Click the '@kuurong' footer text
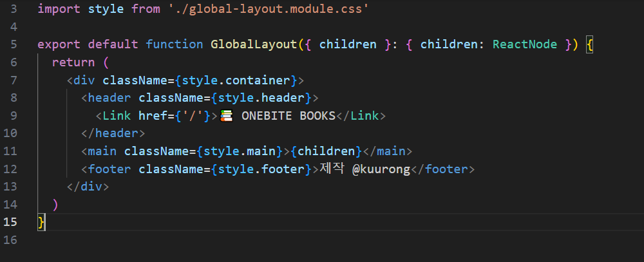Screen dimensions: 644x262 click(x=381, y=169)
